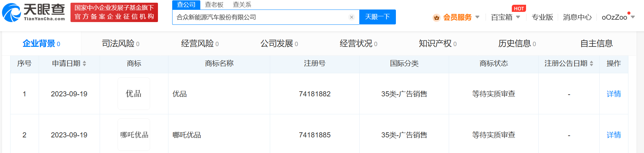Click the TianYanCha logo
Viewport: 644px width, 153px height.
pos(34,12)
